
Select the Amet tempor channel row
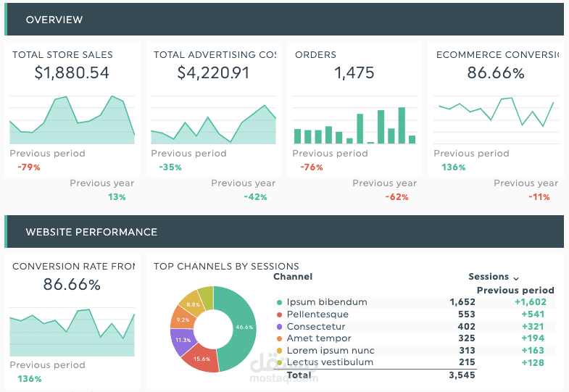click(414, 338)
